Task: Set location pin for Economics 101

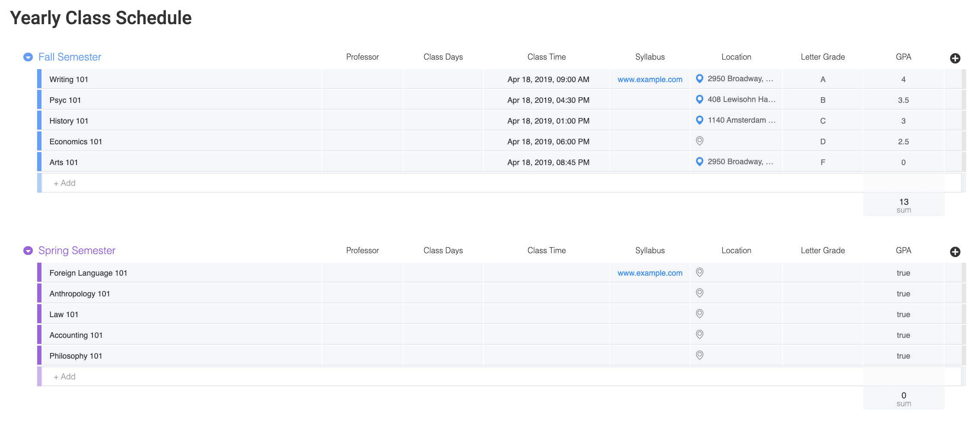Action: [700, 141]
